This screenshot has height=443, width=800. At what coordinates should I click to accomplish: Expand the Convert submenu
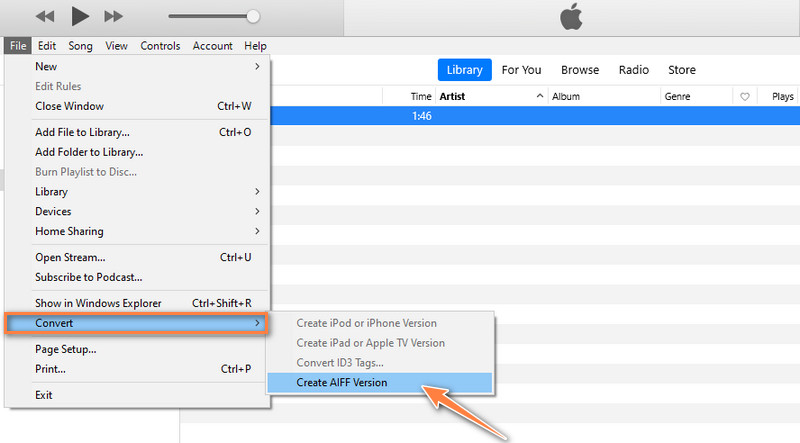point(137,323)
